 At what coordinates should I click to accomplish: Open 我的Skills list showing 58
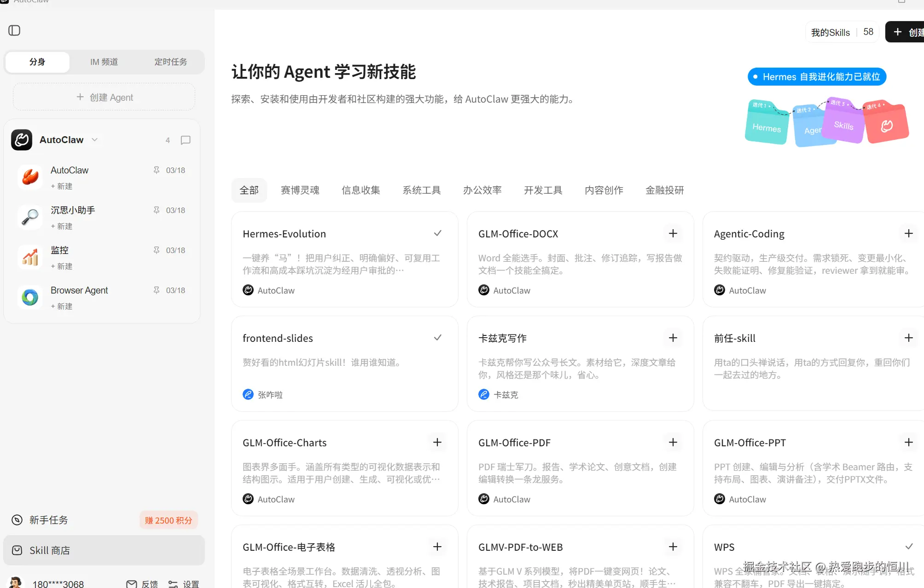pos(842,32)
